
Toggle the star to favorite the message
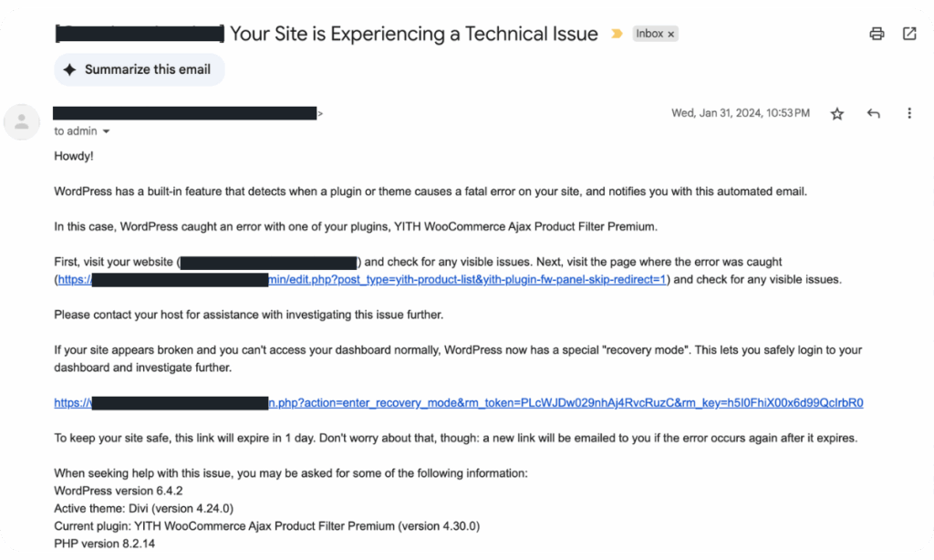836,112
